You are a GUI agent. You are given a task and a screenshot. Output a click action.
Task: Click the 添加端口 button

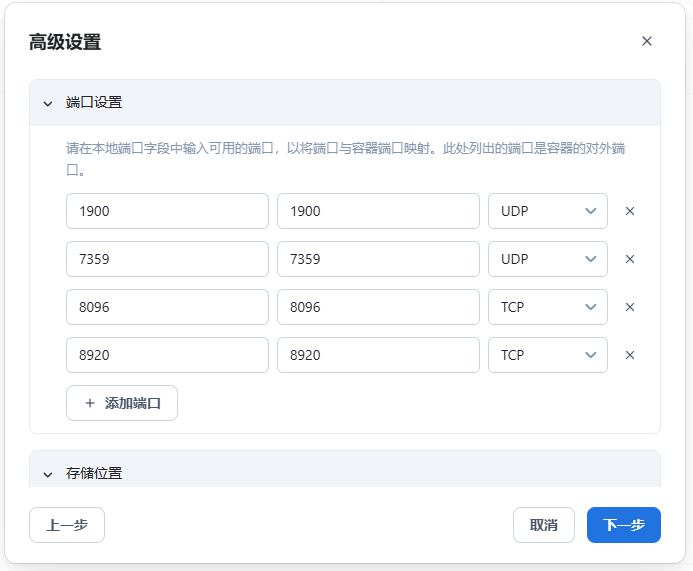[x=122, y=403]
